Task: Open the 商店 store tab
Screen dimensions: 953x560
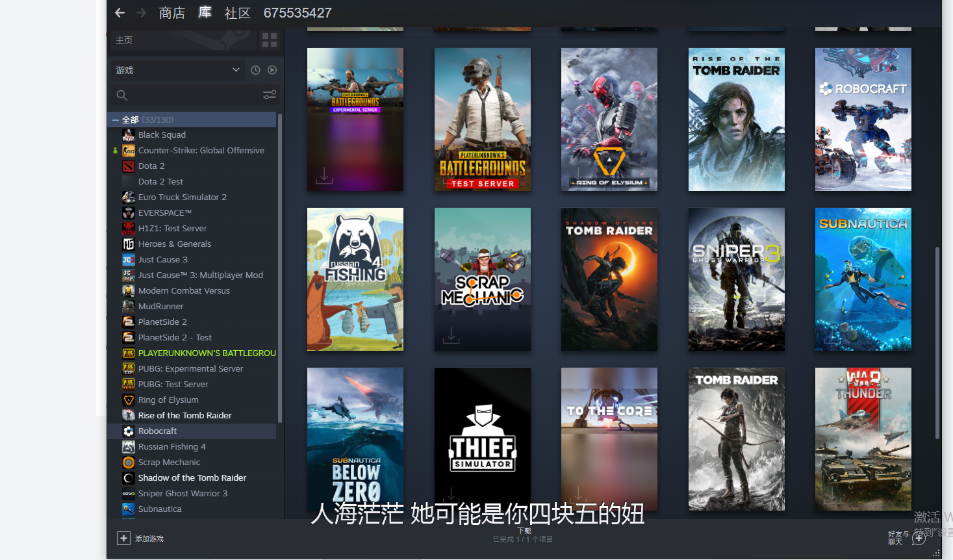Action: 172,13
